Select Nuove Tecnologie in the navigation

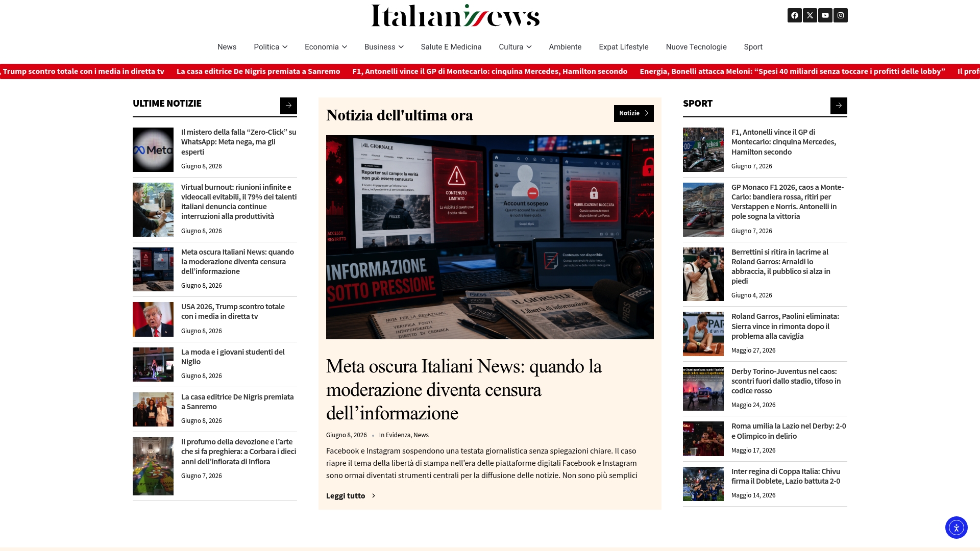(x=696, y=47)
